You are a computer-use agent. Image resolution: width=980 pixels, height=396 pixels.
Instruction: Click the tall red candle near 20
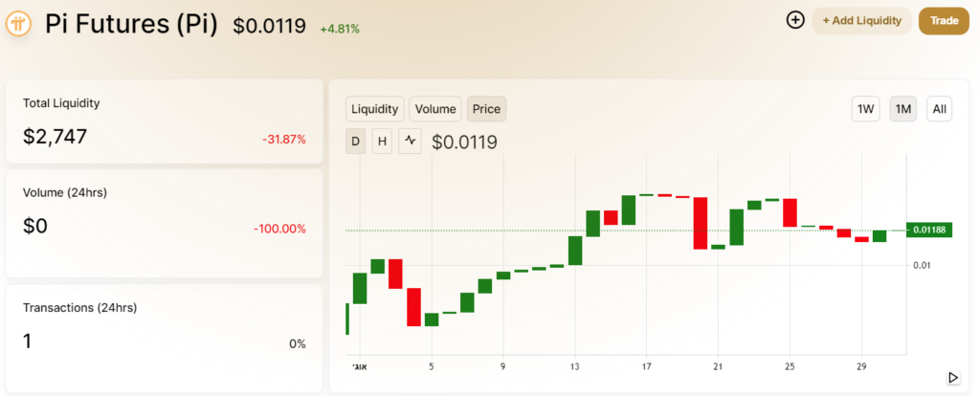point(701,223)
